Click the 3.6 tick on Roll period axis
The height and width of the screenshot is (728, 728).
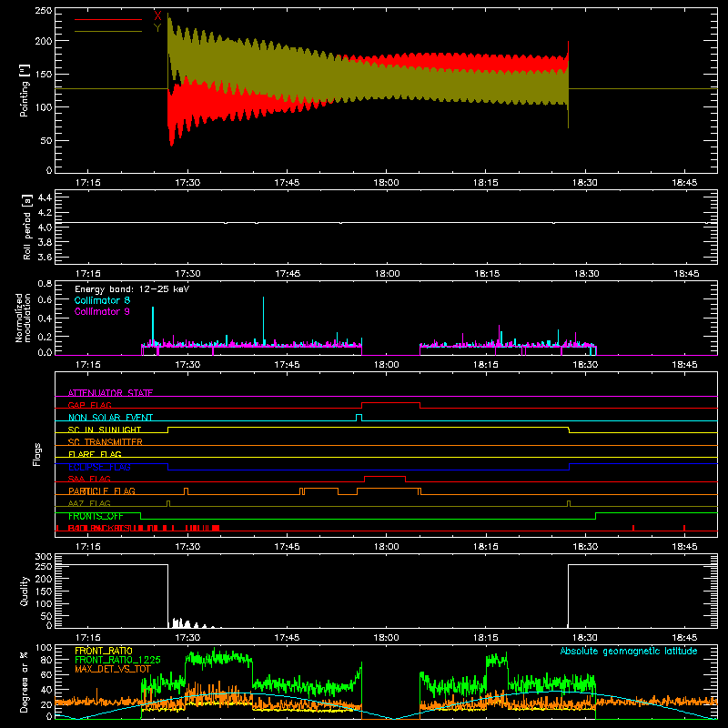[x=44, y=257]
